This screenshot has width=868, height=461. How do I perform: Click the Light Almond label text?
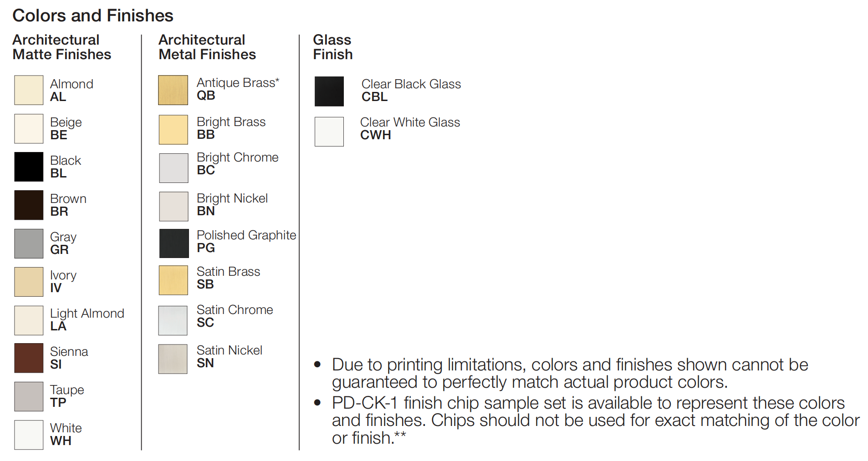[x=87, y=313]
